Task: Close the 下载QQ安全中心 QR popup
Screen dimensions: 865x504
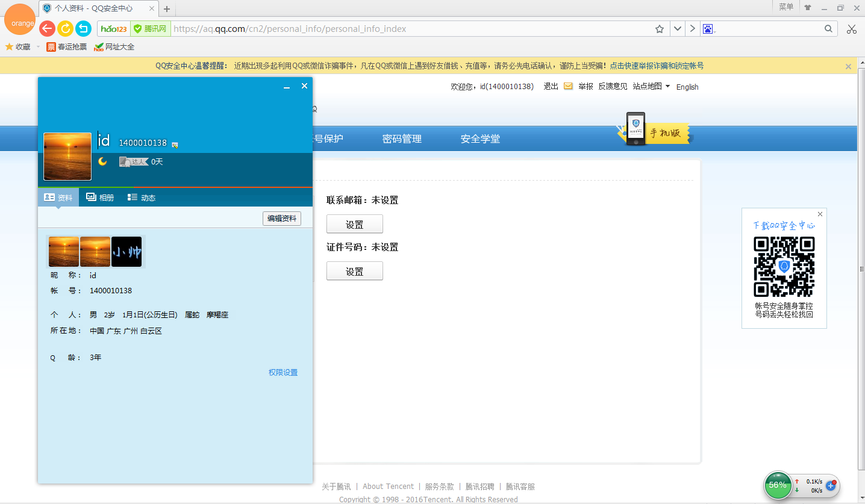Action: [x=820, y=214]
